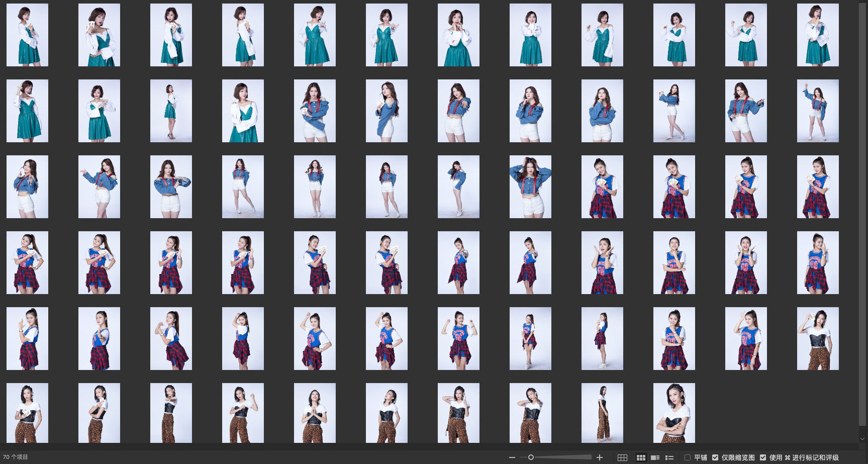The height and width of the screenshot is (464, 868).
Task: Select the side-profile full-body teal dress thumbnail
Action: click(171, 111)
